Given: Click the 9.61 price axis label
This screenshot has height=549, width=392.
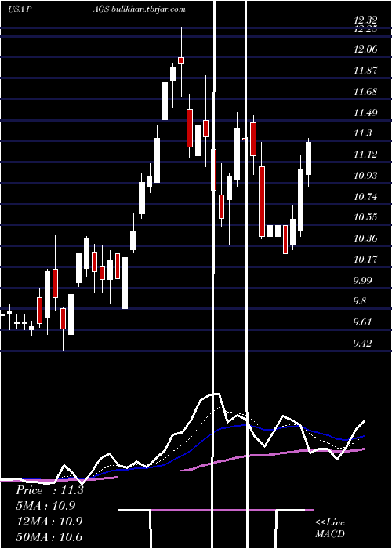Looking at the screenshot, I should 362,322.
